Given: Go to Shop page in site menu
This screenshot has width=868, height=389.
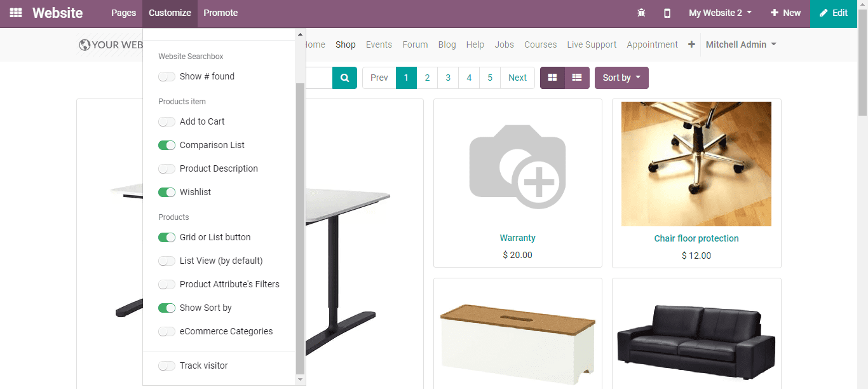Looking at the screenshot, I should 346,44.
